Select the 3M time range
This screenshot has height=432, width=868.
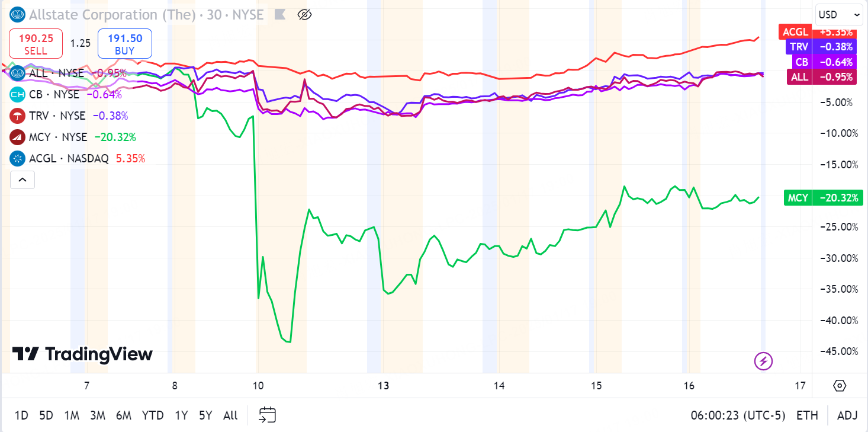[98, 415]
